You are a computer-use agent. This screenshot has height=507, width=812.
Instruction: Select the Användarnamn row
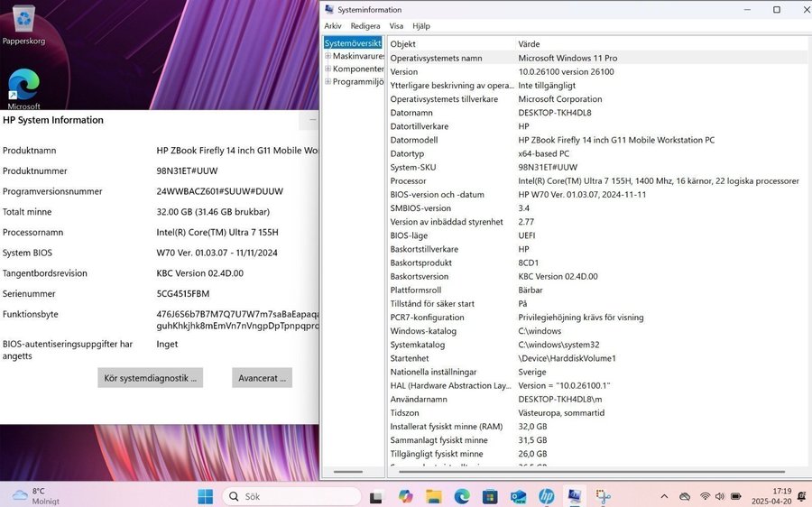tap(598, 399)
